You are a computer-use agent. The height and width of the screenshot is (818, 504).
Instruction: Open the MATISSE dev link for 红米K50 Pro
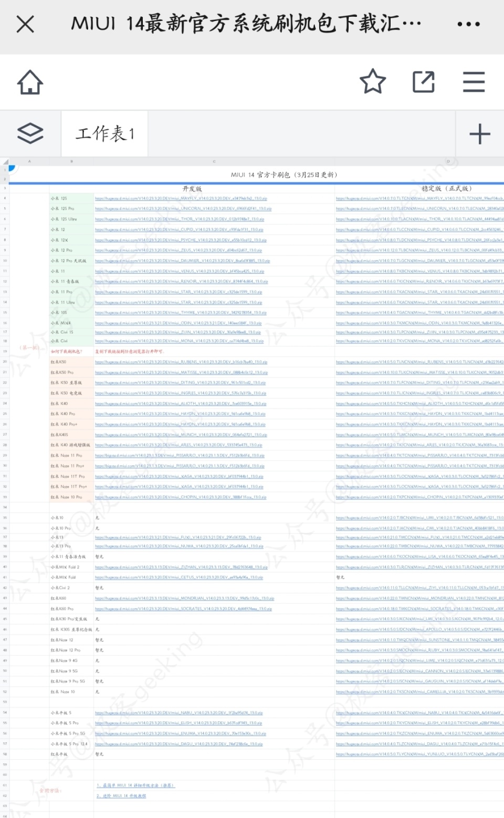182,372
